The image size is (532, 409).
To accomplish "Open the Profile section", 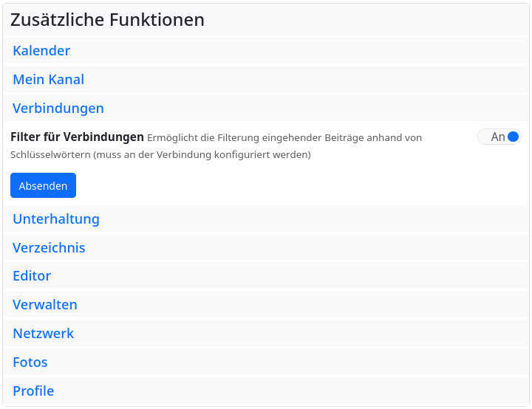I will point(33,391).
